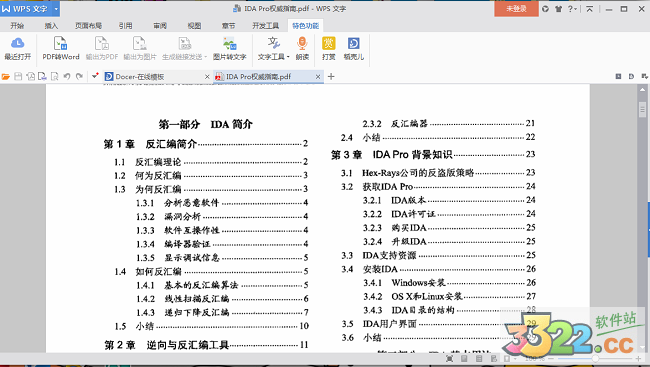Switch to the 页面布局 ribbon tab
The height and width of the screenshot is (367, 650).
point(88,26)
